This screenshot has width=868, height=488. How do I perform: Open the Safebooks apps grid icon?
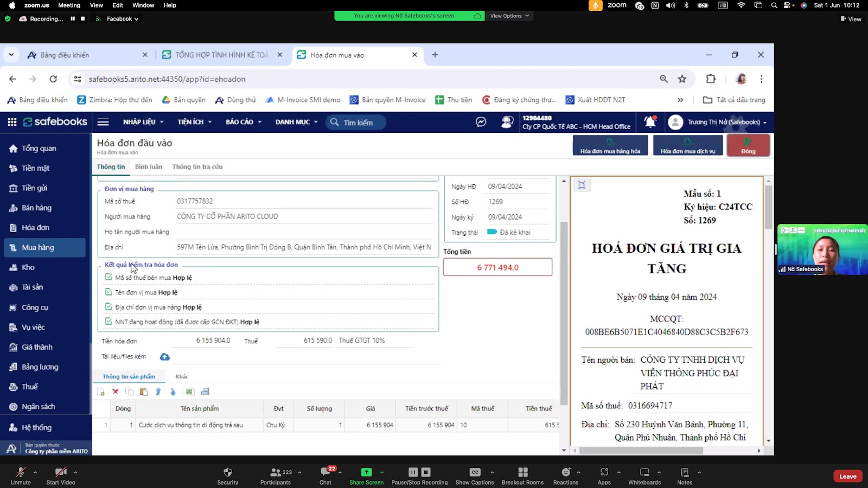click(12, 122)
